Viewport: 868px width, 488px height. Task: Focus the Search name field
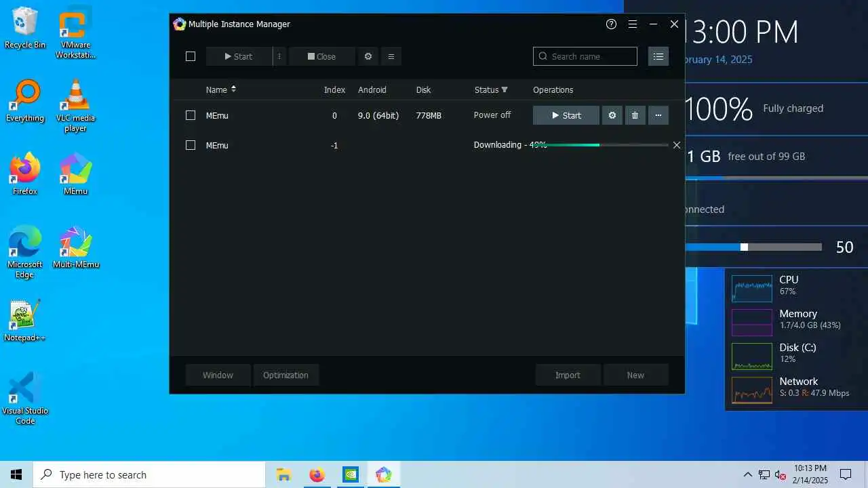pyautogui.click(x=585, y=56)
